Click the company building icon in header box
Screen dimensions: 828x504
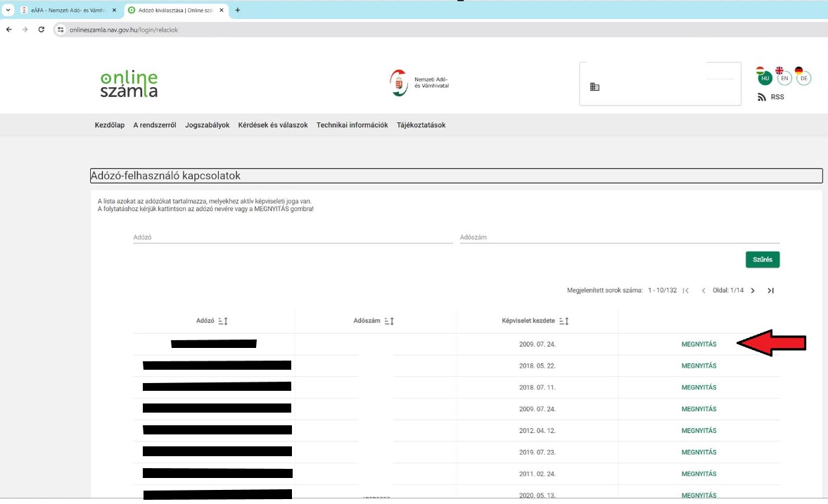coord(594,87)
